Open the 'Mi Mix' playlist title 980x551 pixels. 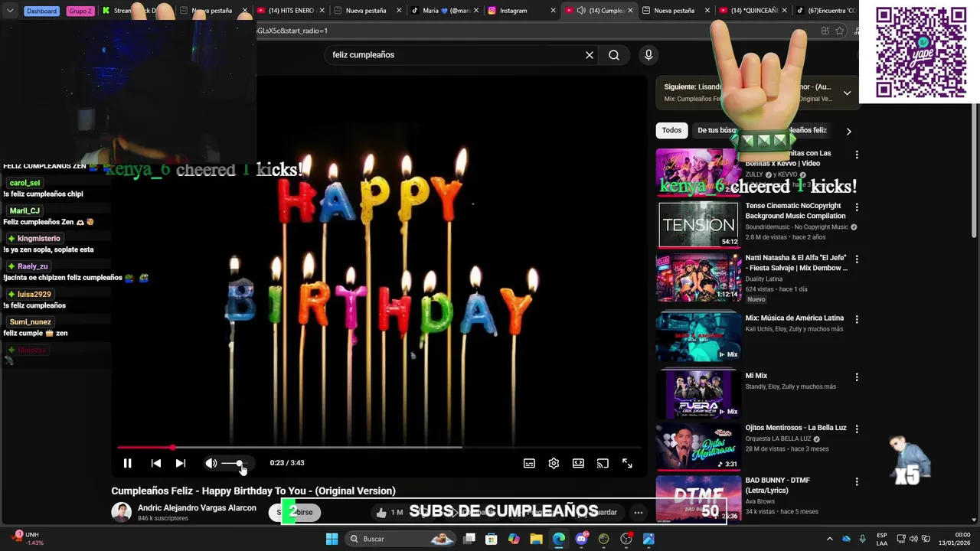coord(756,376)
